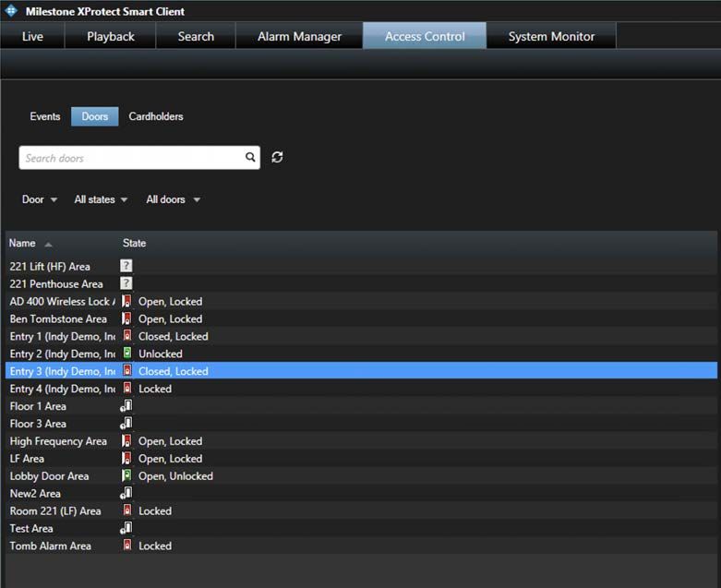Click unknown state icon for 221 Lift (HF) Area
The height and width of the screenshot is (588, 721).
tap(126, 266)
